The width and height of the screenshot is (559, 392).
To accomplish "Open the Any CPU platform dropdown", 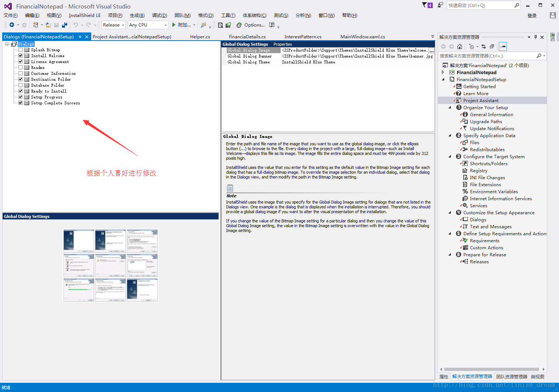I will [x=148, y=25].
